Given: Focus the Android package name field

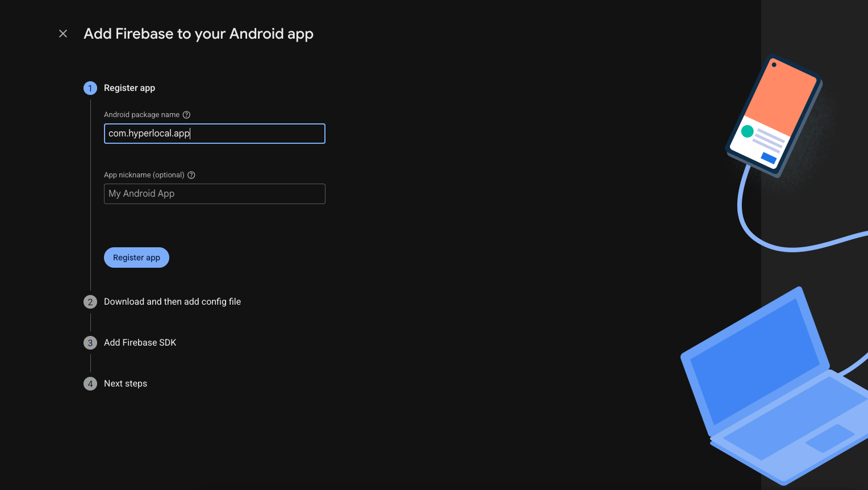Looking at the screenshot, I should tap(215, 134).
